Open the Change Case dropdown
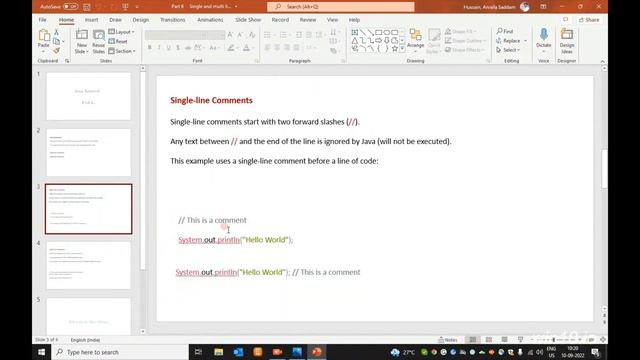The image size is (640, 360). (214, 48)
